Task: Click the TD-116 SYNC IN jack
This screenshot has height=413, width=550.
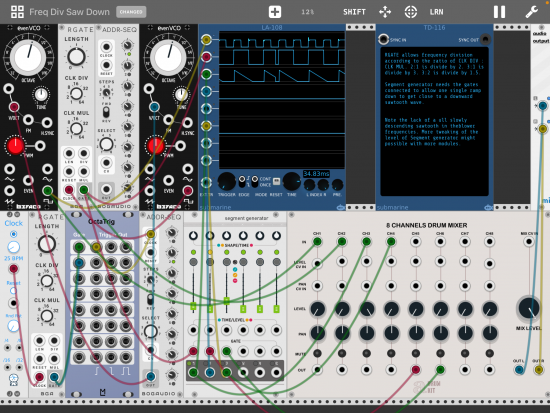Action: coord(383,39)
